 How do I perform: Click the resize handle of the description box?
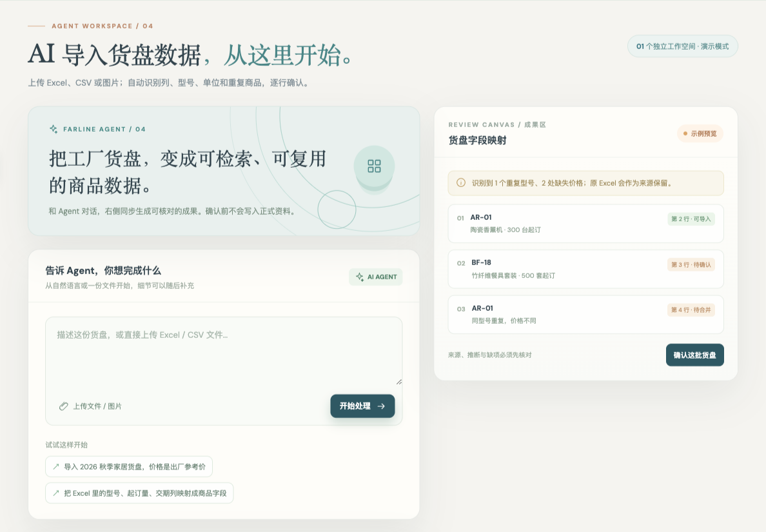(x=399, y=382)
